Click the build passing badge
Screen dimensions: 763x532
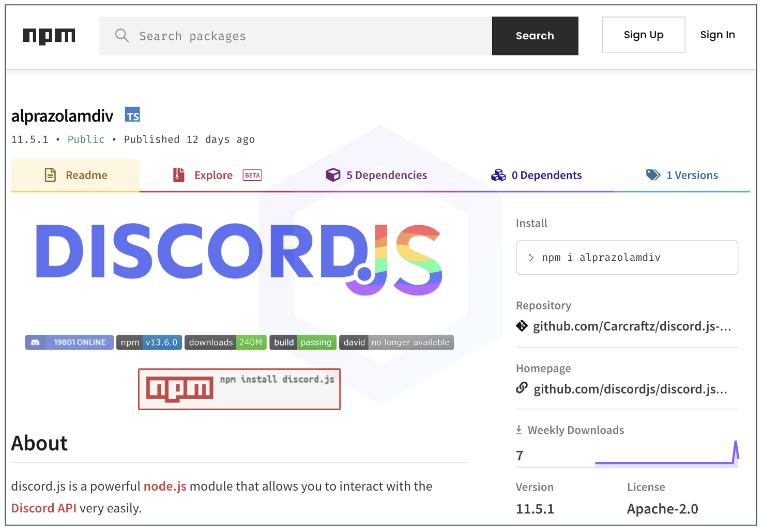point(302,342)
